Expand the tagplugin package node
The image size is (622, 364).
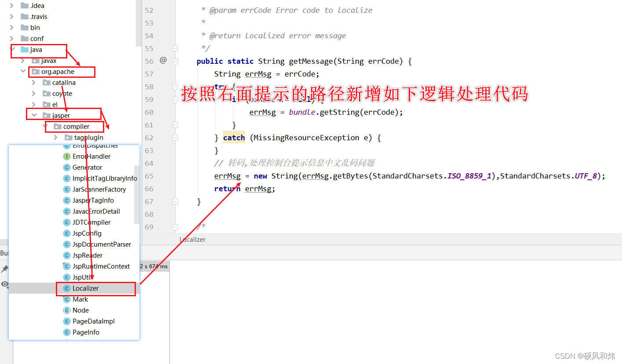point(56,138)
